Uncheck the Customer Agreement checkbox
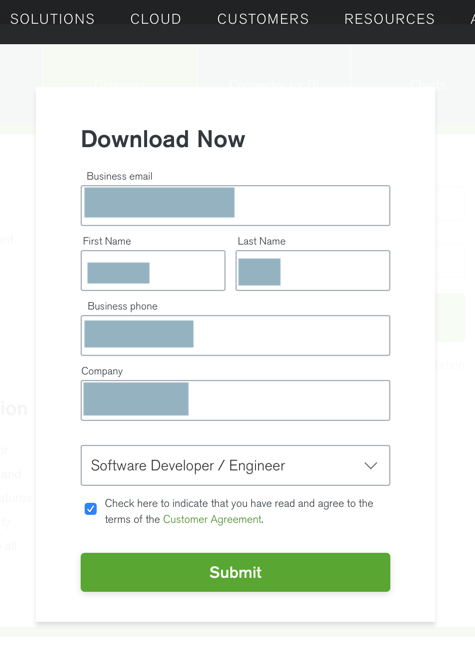475x652 pixels. (91, 509)
